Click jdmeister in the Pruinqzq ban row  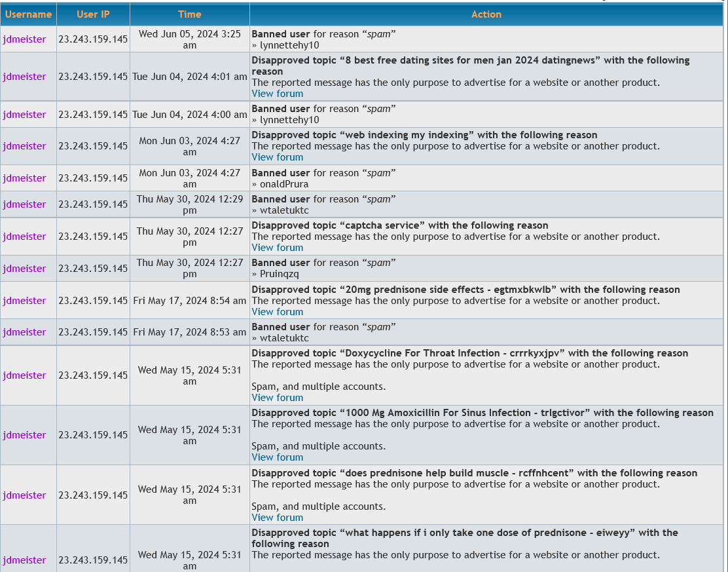pyautogui.click(x=24, y=269)
